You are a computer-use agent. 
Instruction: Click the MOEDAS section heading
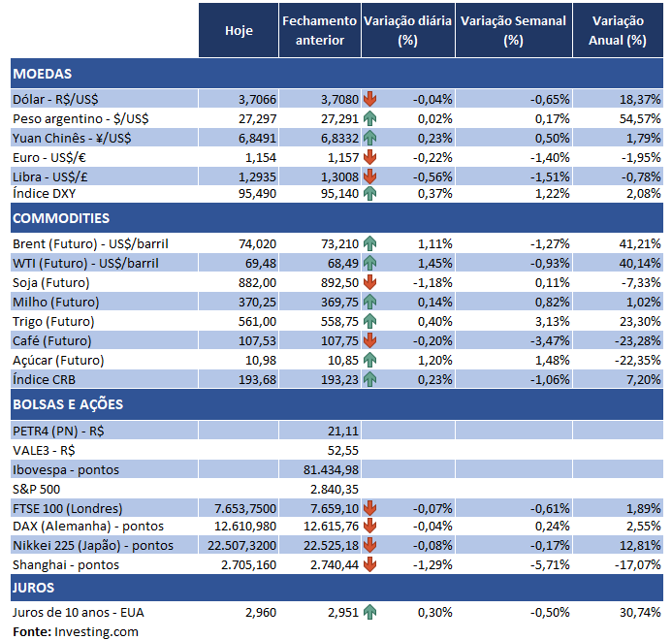(43, 74)
